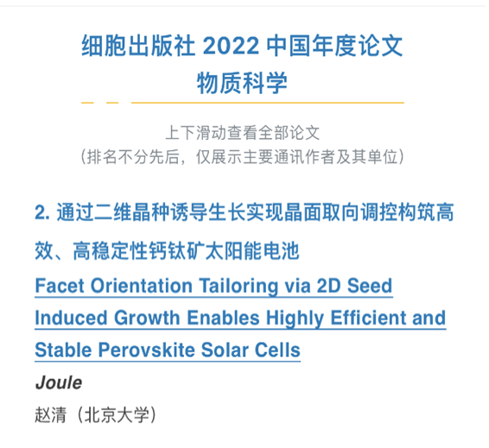Click the title line 高稳定性钙钛矿太阳能电池

pyautogui.click(x=186, y=251)
